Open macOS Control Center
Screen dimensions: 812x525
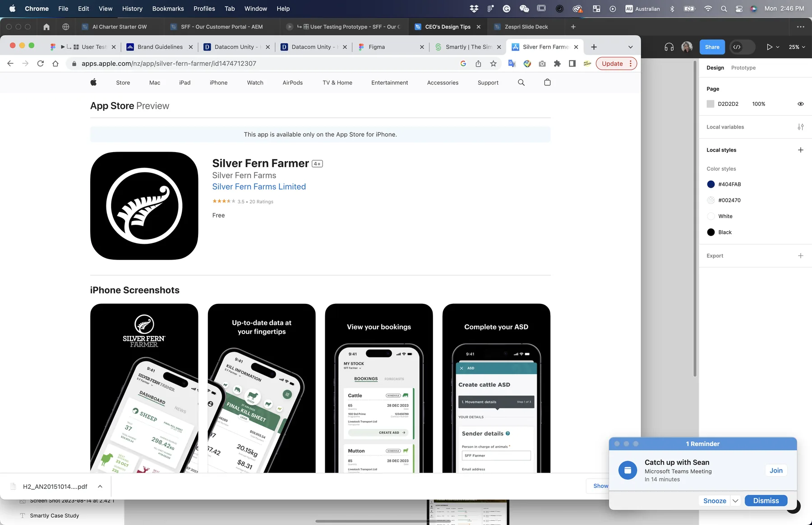[739, 9]
